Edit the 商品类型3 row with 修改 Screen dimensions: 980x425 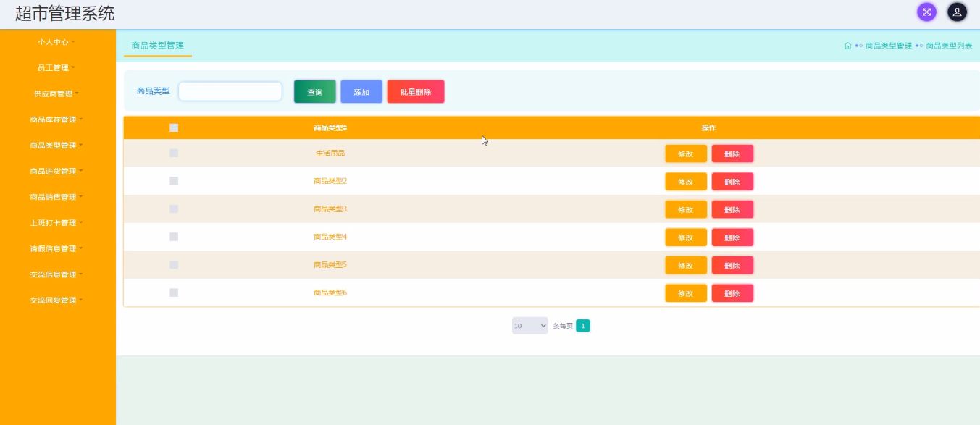click(x=686, y=209)
